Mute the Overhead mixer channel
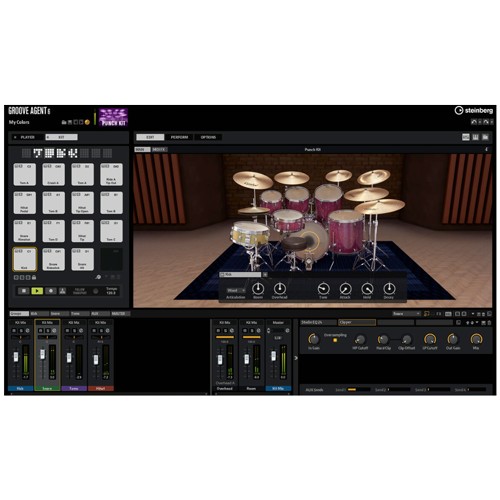The height and width of the screenshot is (500, 500). click(218, 331)
